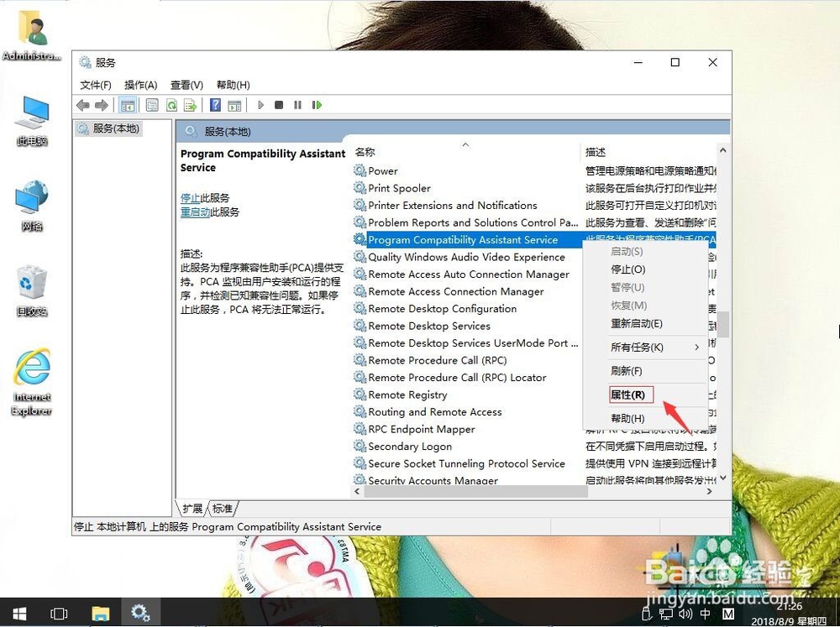
Task: Select Quality Windows Audio Video Experience
Action: click(465, 257)
